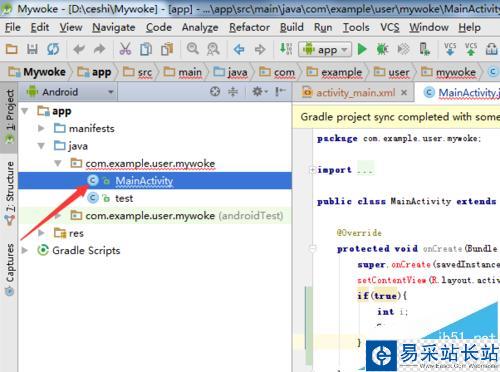500x372 pixels.
Task: Undo the last action via the toolbar
Action: 79,49
